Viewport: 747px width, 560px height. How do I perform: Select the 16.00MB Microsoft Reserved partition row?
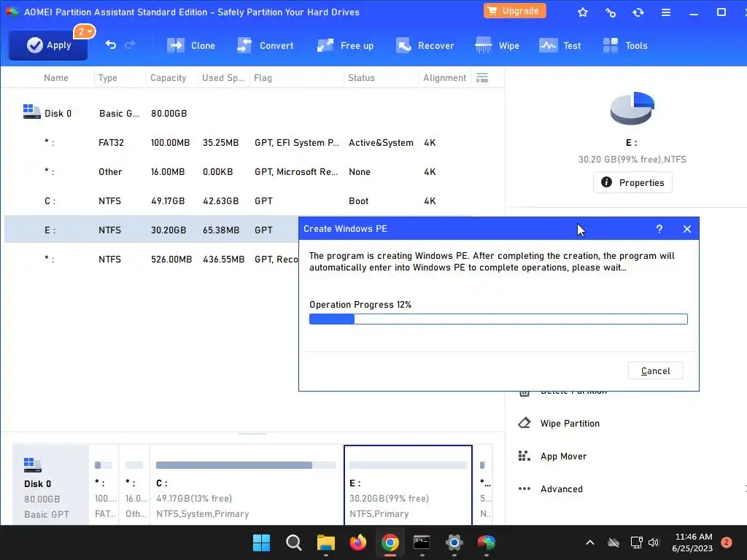pyautogui.click(x=252, y=171)
